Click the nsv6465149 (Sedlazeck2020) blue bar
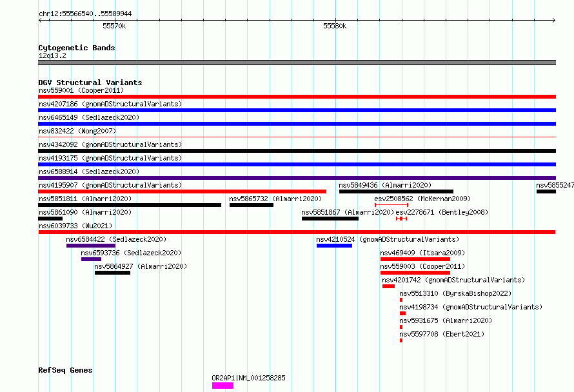Viewport: 574px width, 392px height. tap(297, 124)
